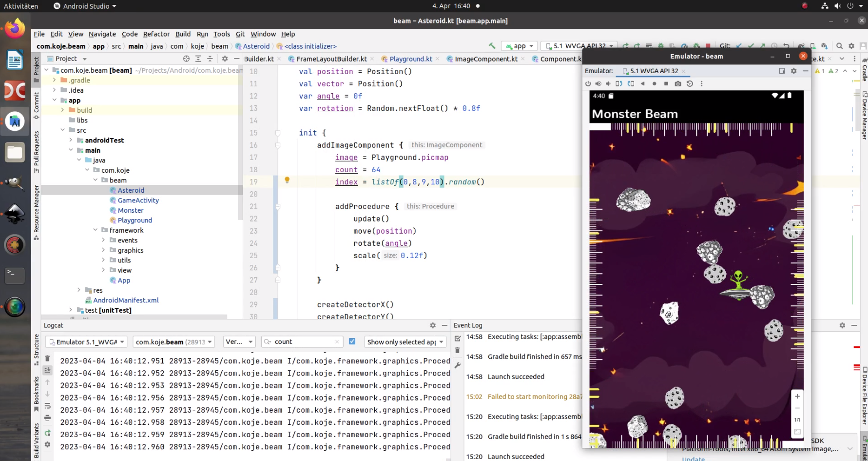Viewport: 868px width, 461px height.
Task: Open the 'Show only selected app' filter dropdown
Action: point(405,342)
